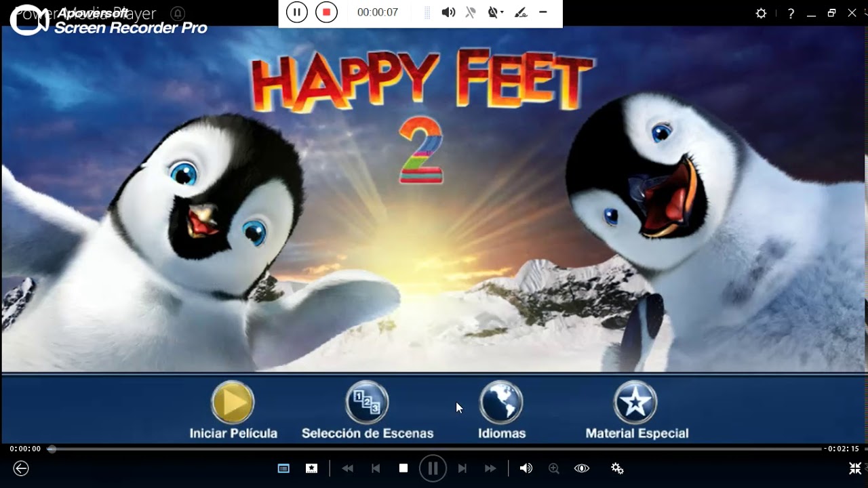Go back with the circled arrow button
868x488 pixels.
pos(21,468)
